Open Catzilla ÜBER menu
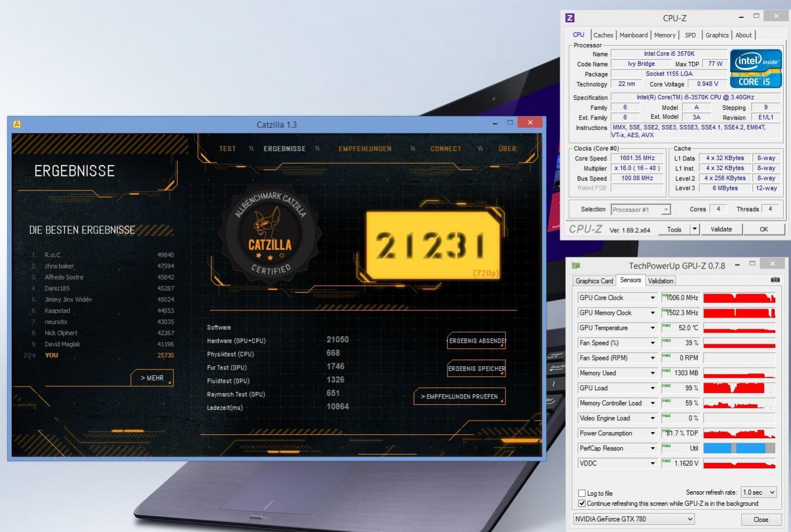Image resolution: width=791 pixels, height=532 pixels. [507, 148]
